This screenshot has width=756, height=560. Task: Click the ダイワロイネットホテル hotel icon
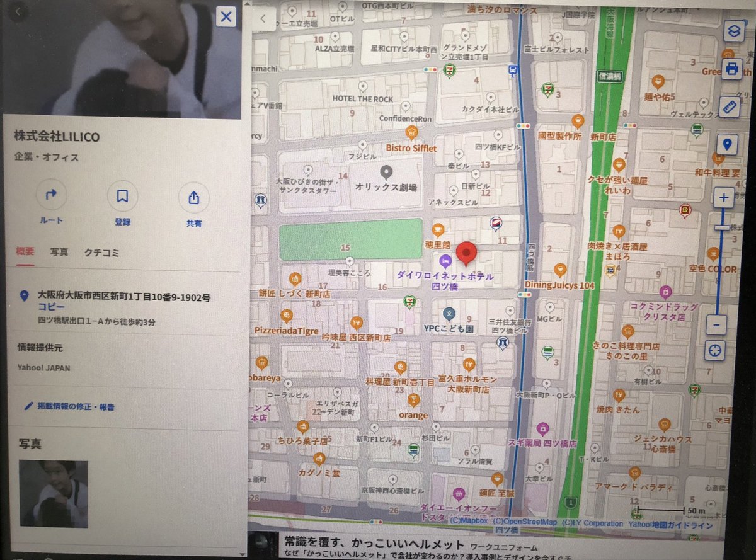coord(445,260)
